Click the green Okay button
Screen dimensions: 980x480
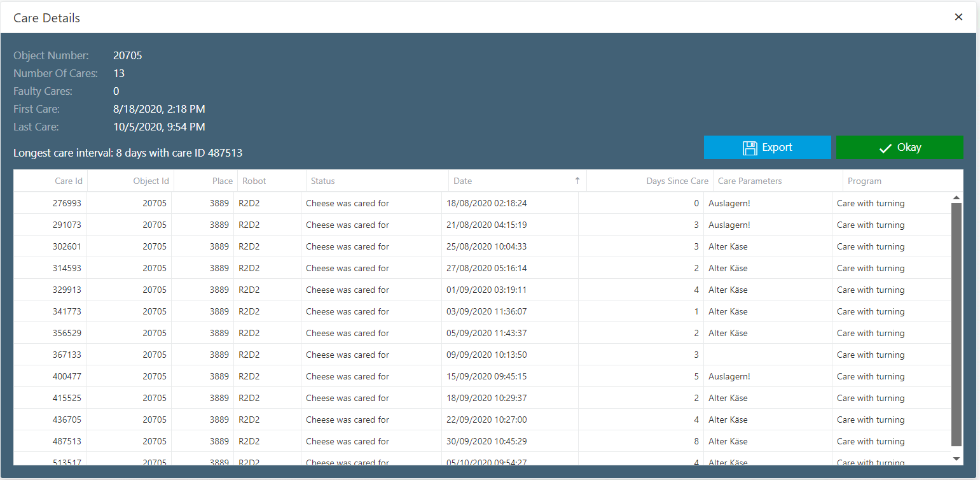899,147
